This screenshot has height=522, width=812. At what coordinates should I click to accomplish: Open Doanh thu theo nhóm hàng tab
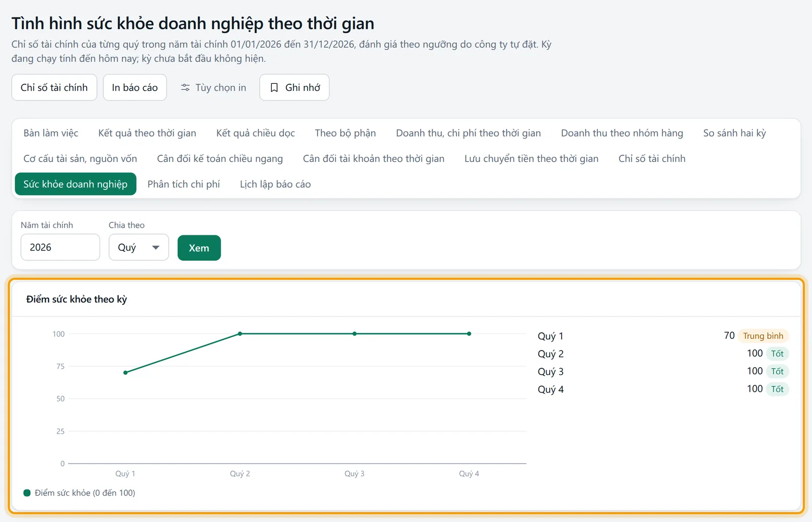tap(622, 133)
